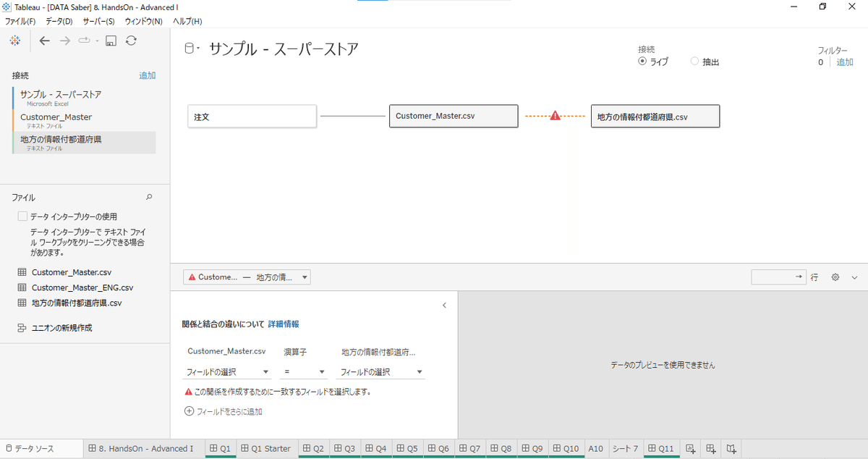Click the search magnifier icon in the Files pane
This screenshot has height=459, width=868.
pos(150,196)
